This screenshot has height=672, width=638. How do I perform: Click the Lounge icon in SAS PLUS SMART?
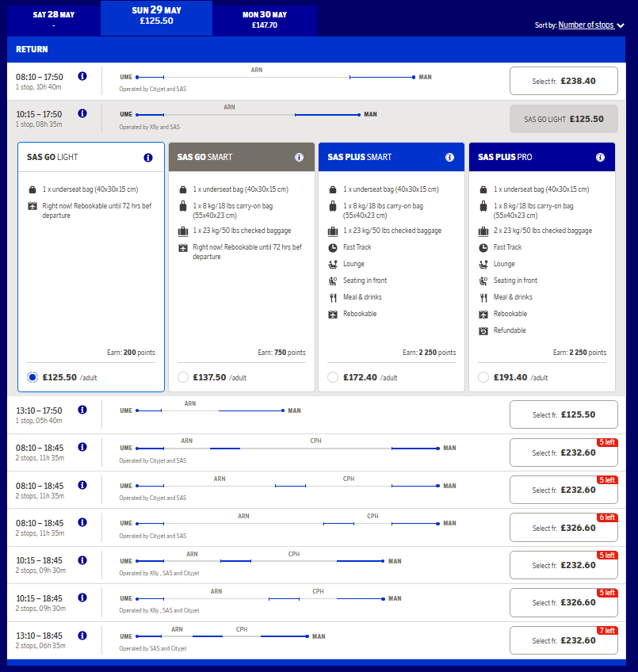coord(333,265)
